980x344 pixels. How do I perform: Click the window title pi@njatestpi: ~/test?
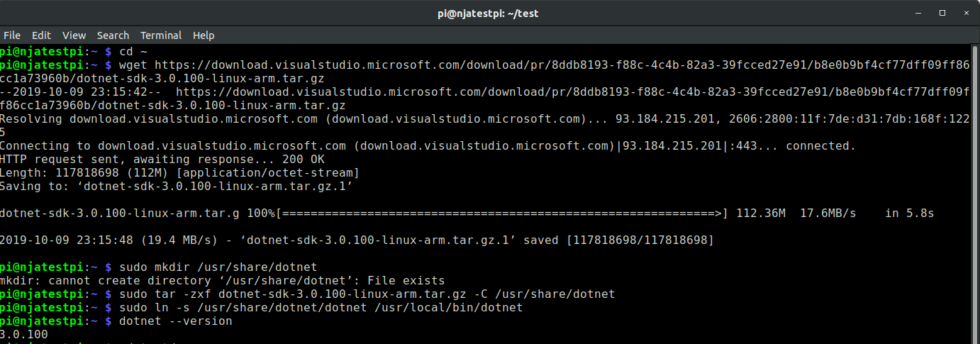tap(489, 13)
